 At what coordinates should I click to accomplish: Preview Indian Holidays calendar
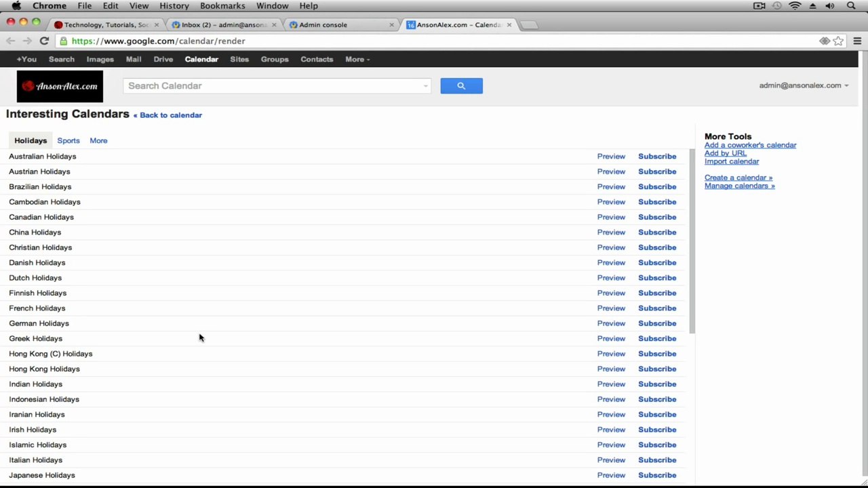pyautogui.click(x=611, y=384)
